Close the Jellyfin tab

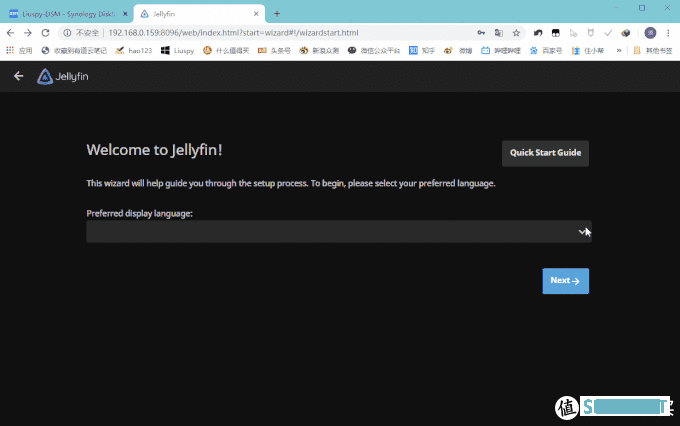(x=256, y=14)
